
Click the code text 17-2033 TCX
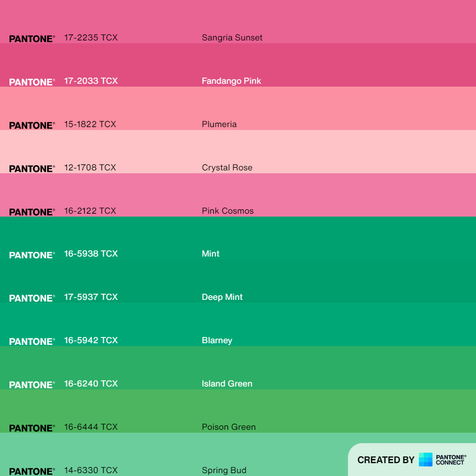tap(91, 81)
